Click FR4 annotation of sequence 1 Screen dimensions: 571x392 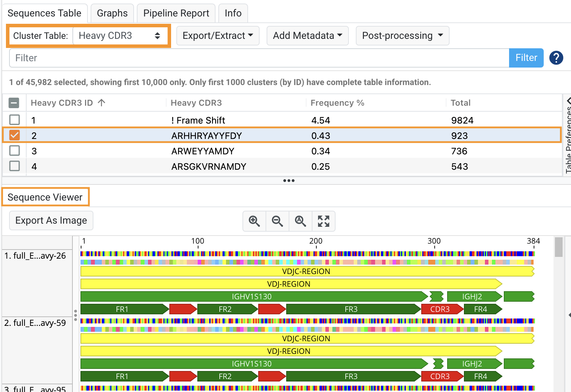483,309
